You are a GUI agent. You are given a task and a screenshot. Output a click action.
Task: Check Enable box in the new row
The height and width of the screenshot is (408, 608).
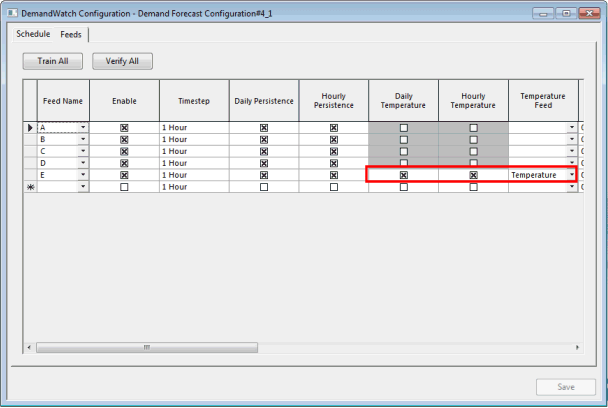coord(124,187)
